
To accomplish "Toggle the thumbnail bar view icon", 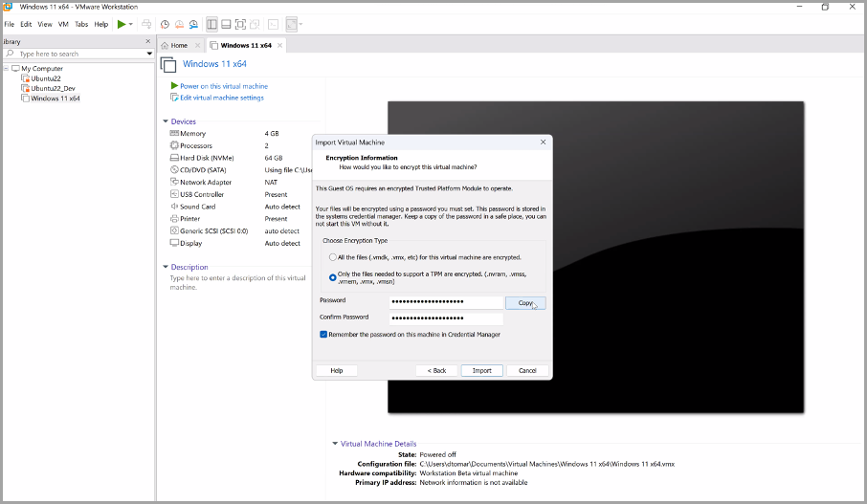I will pyautogui.click(x=226, y=24).
